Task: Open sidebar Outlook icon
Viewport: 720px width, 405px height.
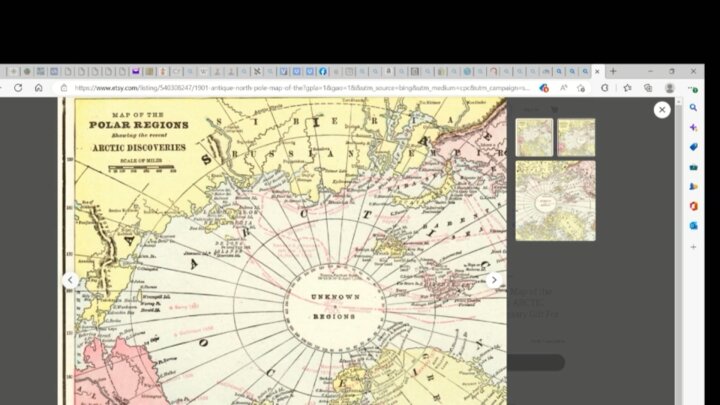Action: click(x=693, y=225)
